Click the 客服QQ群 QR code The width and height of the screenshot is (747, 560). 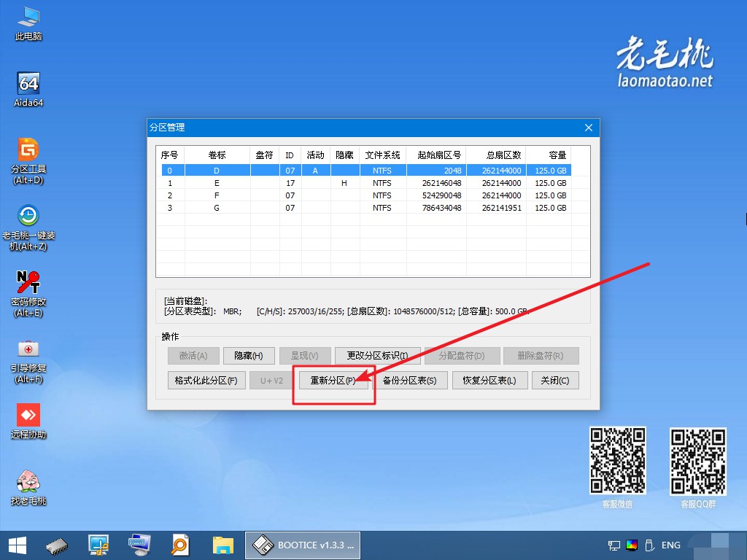point(698,461)
